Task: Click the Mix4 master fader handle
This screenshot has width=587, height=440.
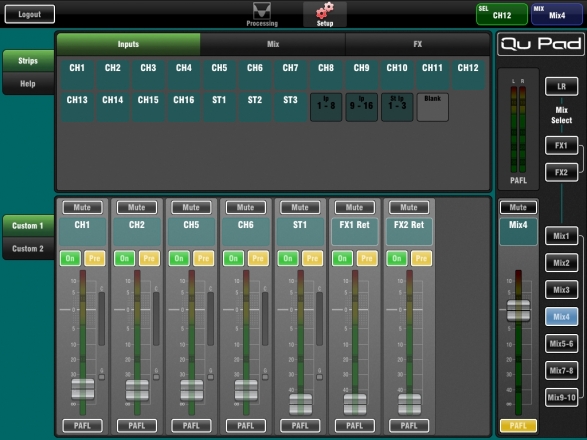Action: (x=518, y=310)
